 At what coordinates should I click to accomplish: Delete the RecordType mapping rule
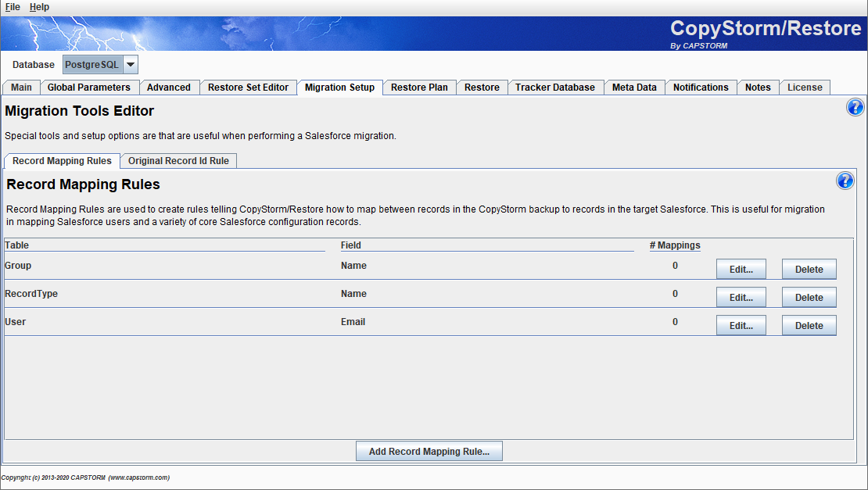[x=809, y=298]
